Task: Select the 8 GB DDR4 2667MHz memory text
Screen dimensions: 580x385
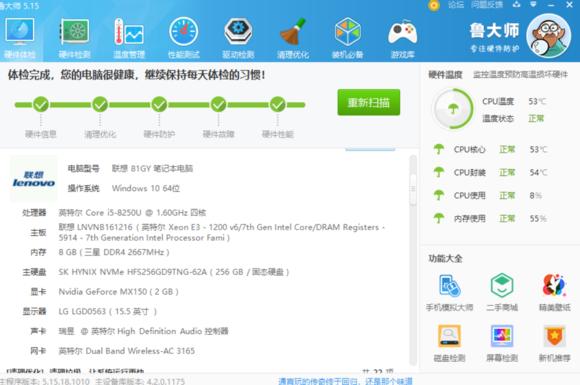Action: click(114, 252)
